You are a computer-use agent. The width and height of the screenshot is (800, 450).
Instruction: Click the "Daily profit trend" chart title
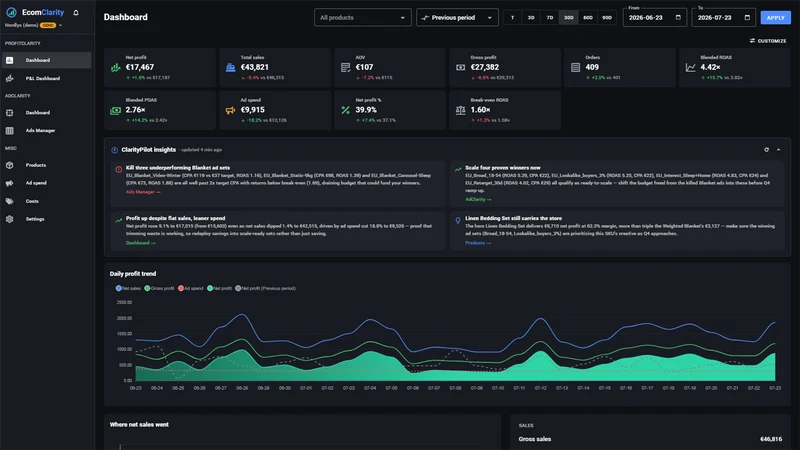[x=133, y=274]
